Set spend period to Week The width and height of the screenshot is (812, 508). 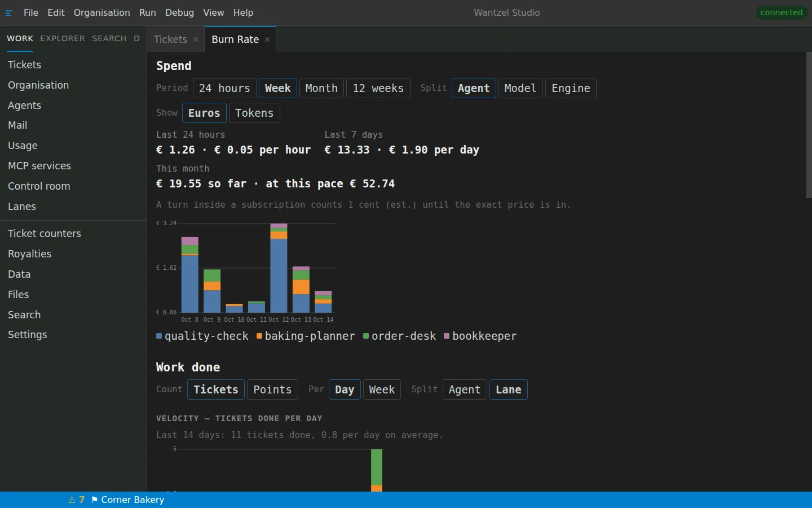click(x=278, y=88)
